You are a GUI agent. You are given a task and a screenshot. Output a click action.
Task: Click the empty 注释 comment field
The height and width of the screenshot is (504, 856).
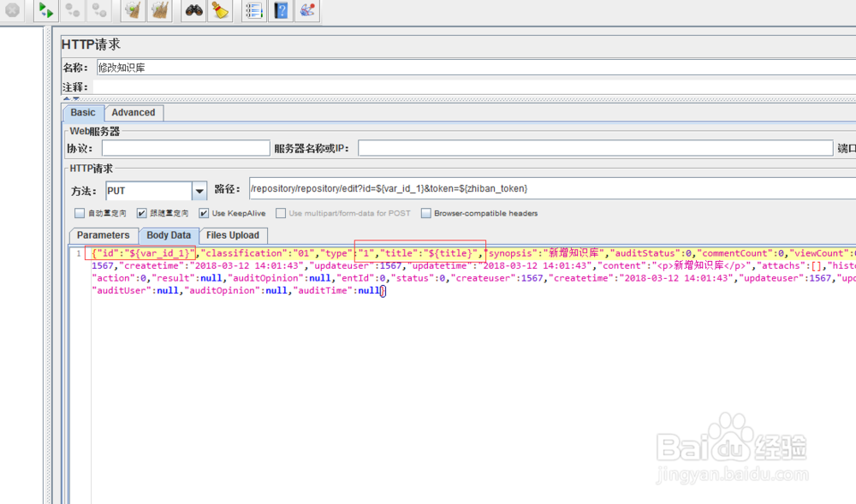click(474, 86)
